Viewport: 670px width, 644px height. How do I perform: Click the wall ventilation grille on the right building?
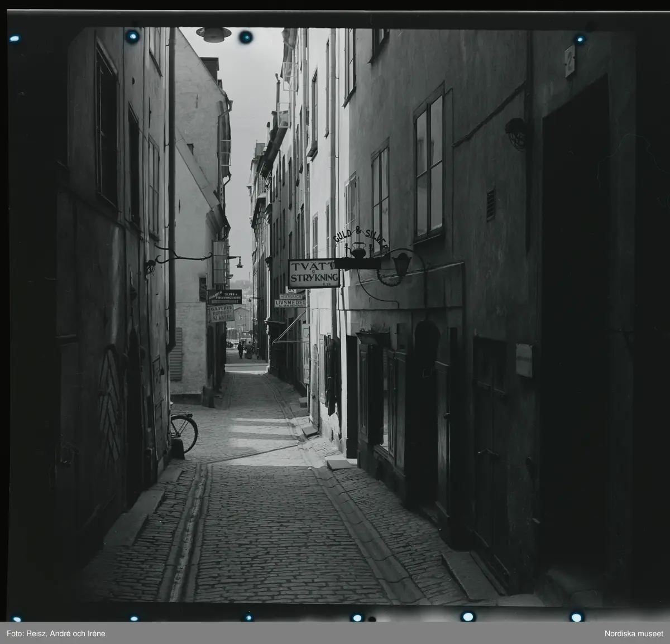tap(491, 205)
